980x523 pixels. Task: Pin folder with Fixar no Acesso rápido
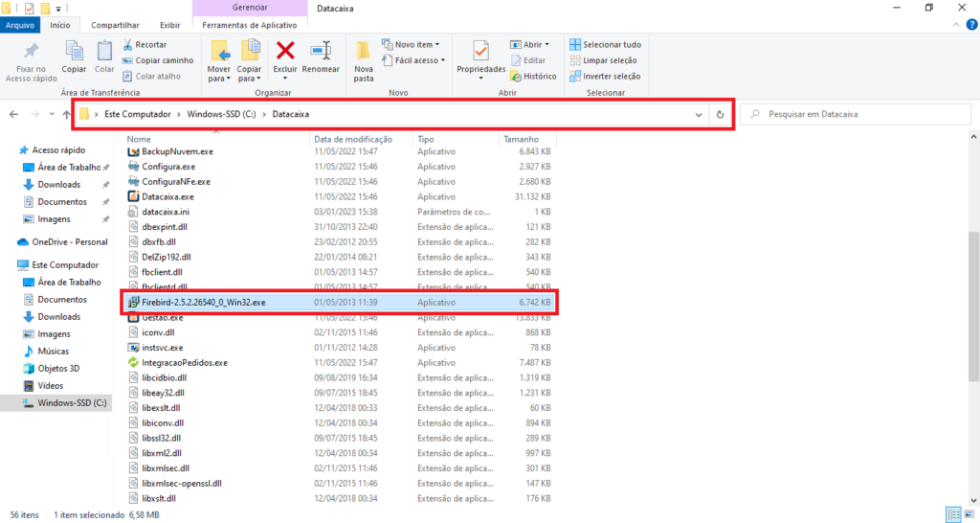[31, 51]
